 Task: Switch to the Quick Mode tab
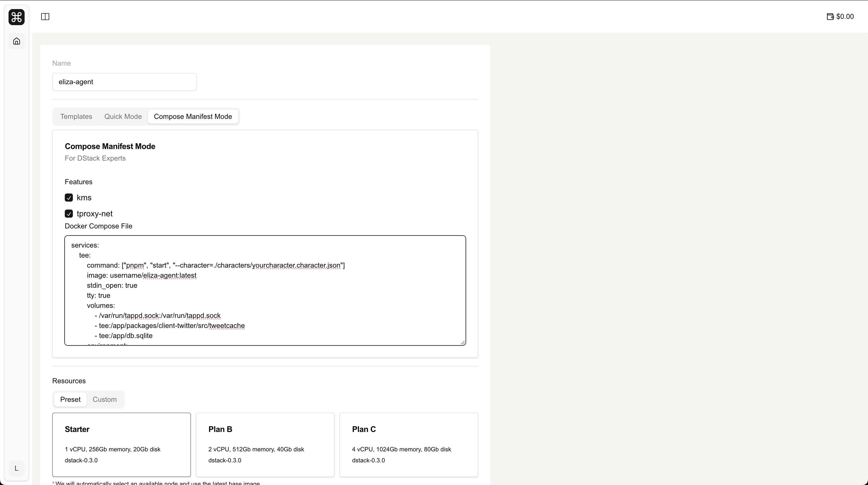123,116
